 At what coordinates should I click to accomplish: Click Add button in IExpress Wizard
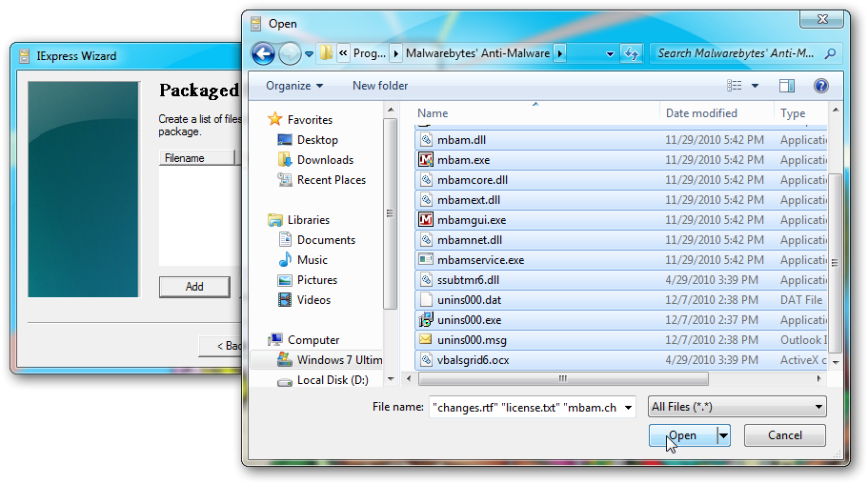(194, 287)
